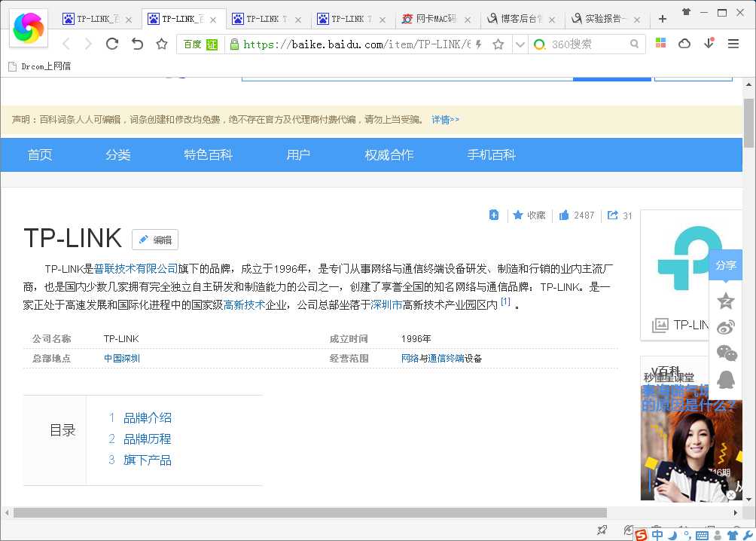The height and width of the screenshot is (541, 756).
Task: Click the blue plus add icon
Action: 494,215
